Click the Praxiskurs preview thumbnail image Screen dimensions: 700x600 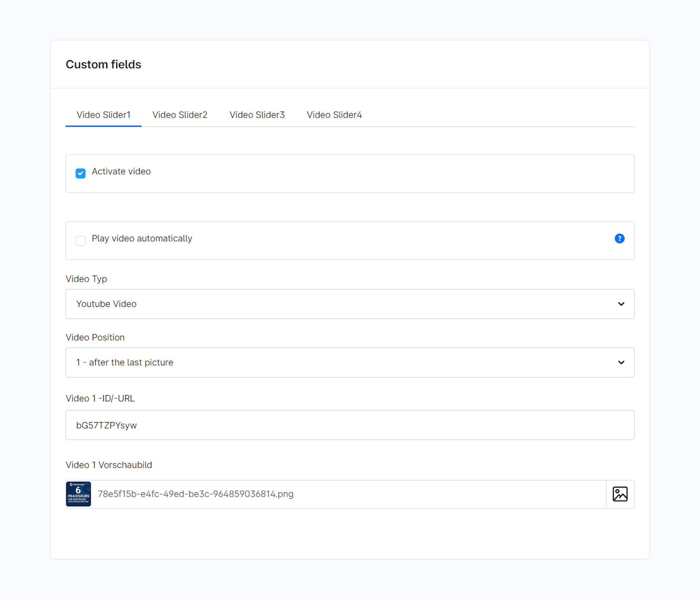click(x=78, y=494)
